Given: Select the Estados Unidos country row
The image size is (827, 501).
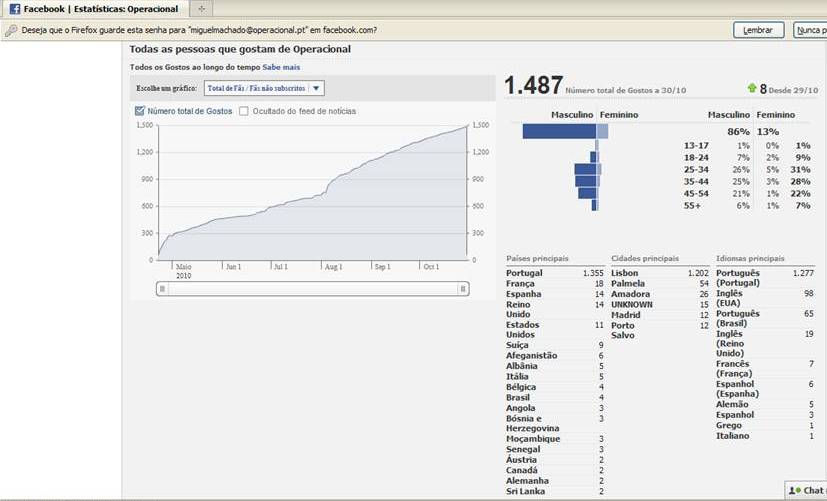Looking at the screenshot, I should click(x=554, y=330).
